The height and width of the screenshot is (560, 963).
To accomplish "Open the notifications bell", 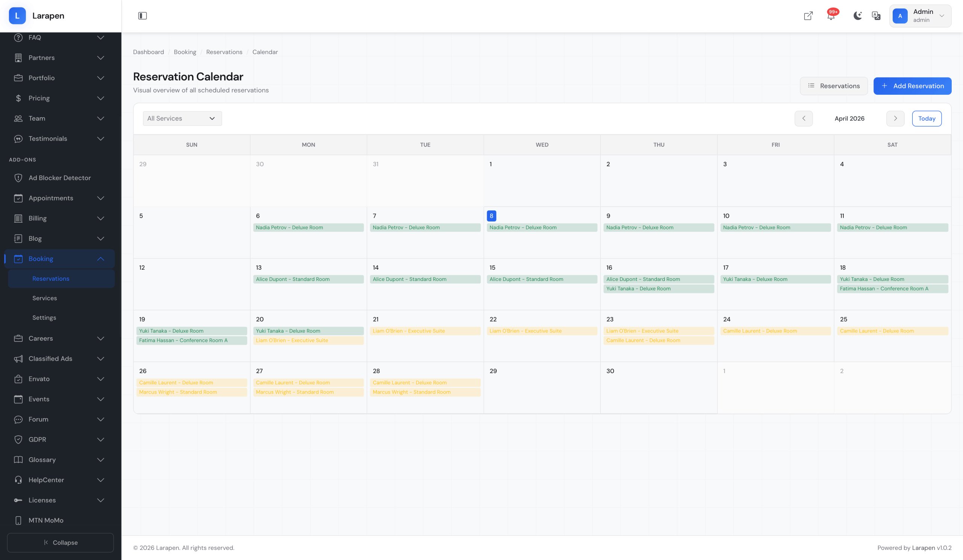I will 830,16.
